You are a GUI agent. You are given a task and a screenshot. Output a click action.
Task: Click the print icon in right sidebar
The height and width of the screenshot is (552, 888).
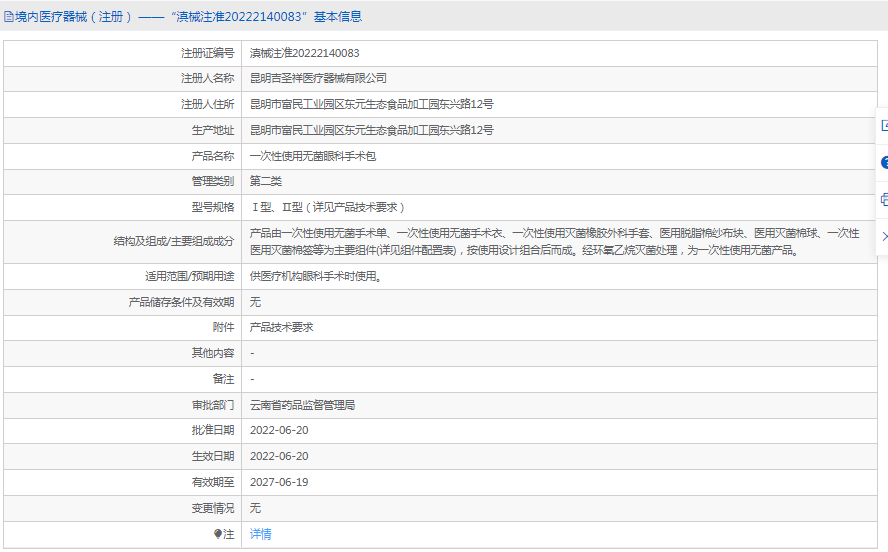[884, 199]
